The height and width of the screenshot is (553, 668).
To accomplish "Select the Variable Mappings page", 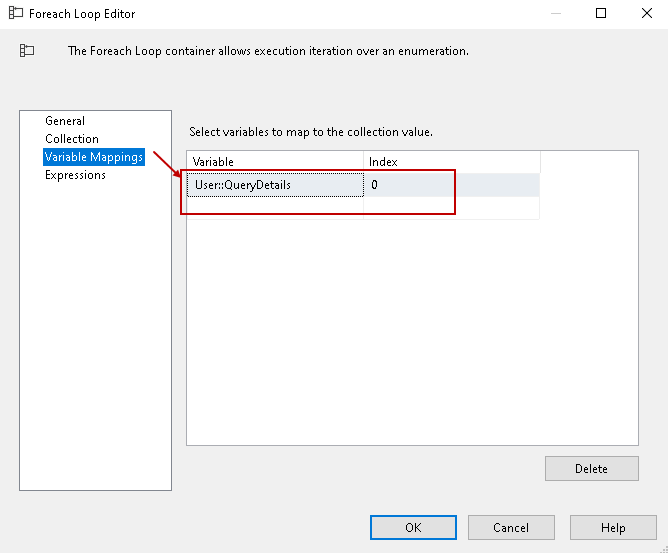I will click(x=94, y=157).
